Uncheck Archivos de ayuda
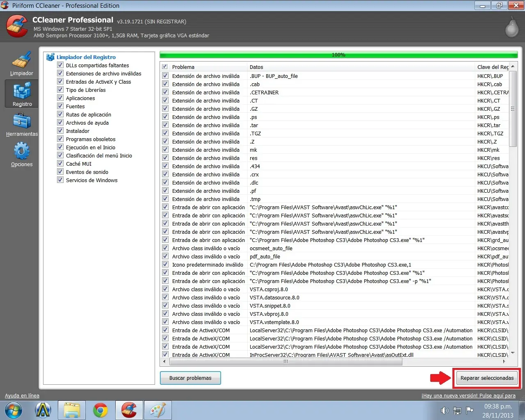 click(60, 123)
